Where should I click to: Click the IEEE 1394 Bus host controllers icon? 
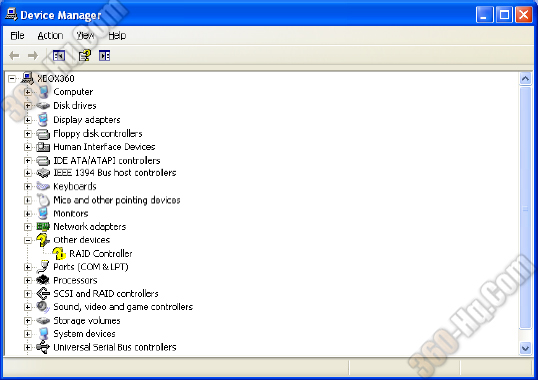click(43, 173)
